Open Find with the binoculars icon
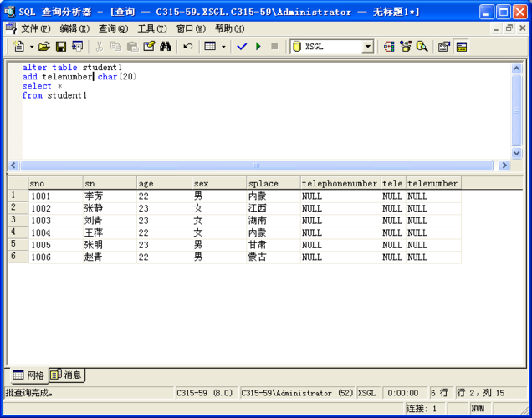The height and width of the screenshot is (418, 532). pos(166,47)
